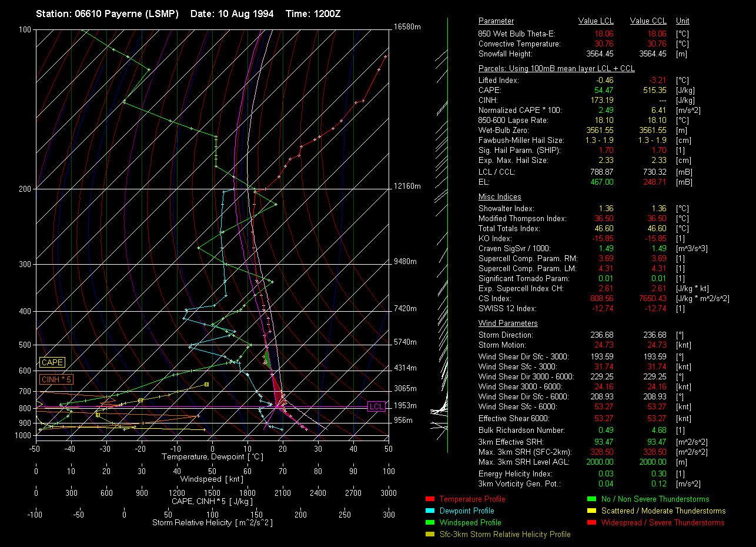
Task: Click the Lifted Index parameter row label
Action: tap(499, 81)
